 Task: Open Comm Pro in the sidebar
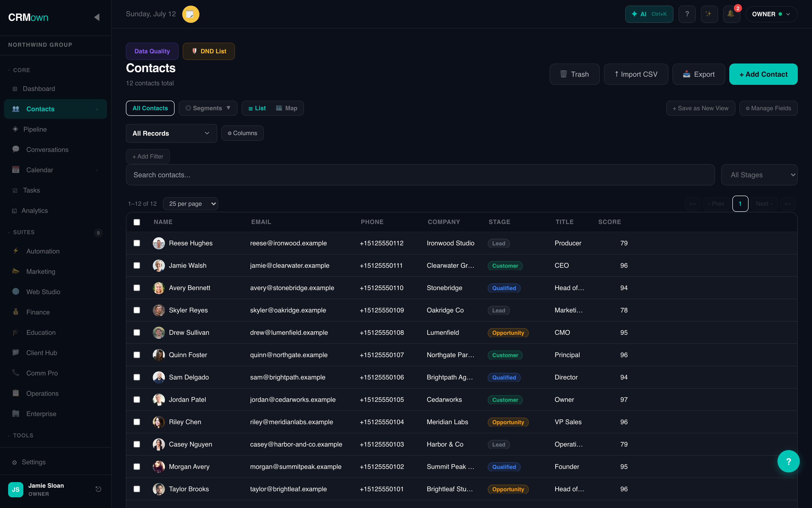pos(55,373)
